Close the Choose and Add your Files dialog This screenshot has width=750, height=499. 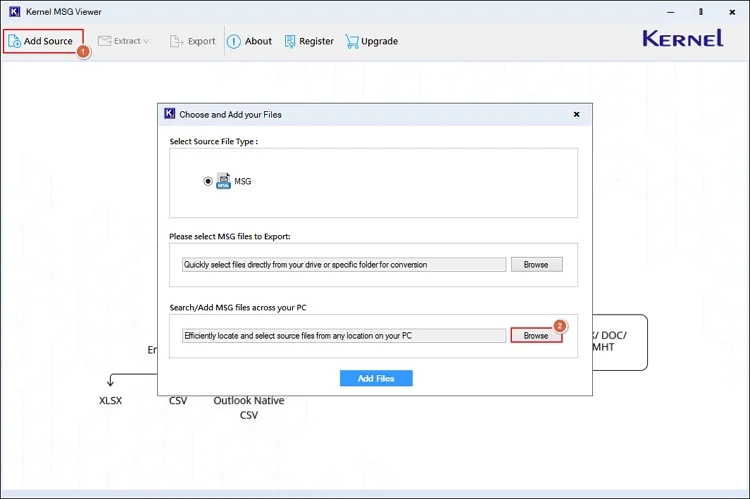point(576,114)
